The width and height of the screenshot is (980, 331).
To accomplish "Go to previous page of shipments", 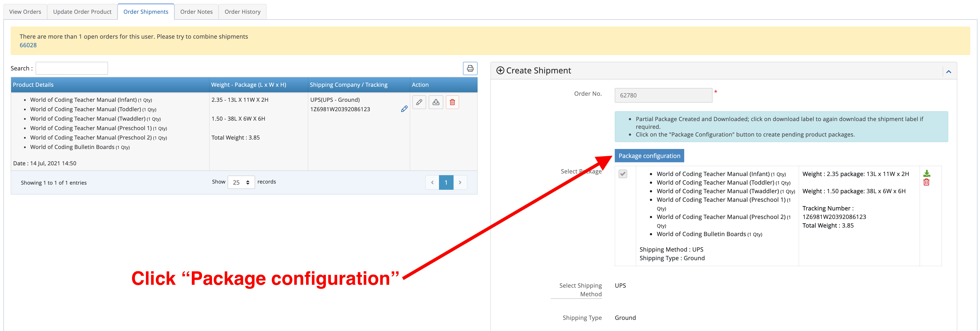I will coord(432,182).
